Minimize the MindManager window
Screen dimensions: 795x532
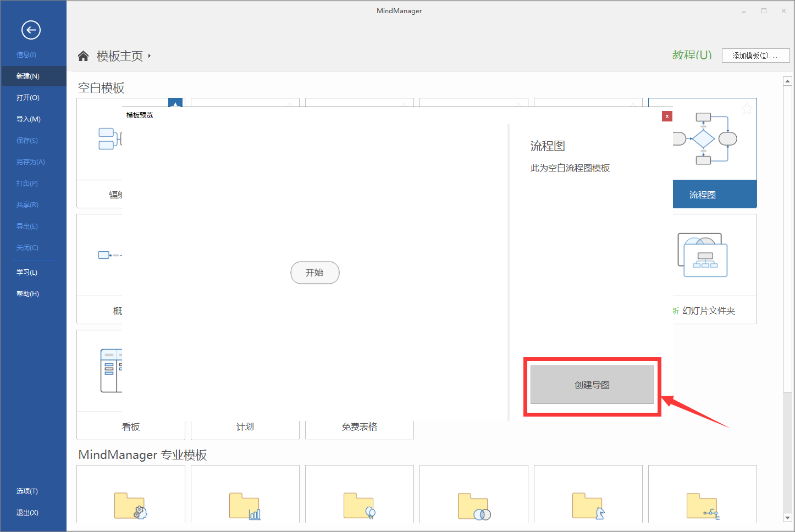coord(744,11)
